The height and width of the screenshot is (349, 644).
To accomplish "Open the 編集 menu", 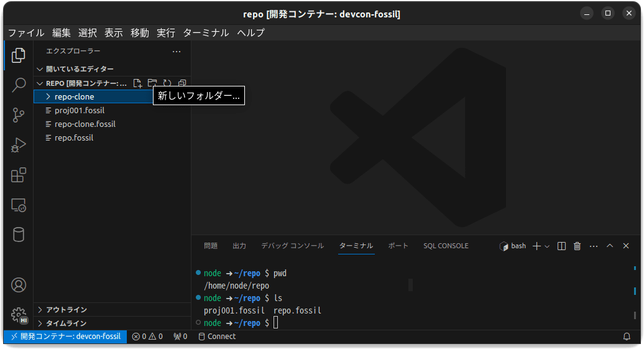I will [x=61, y=32].
